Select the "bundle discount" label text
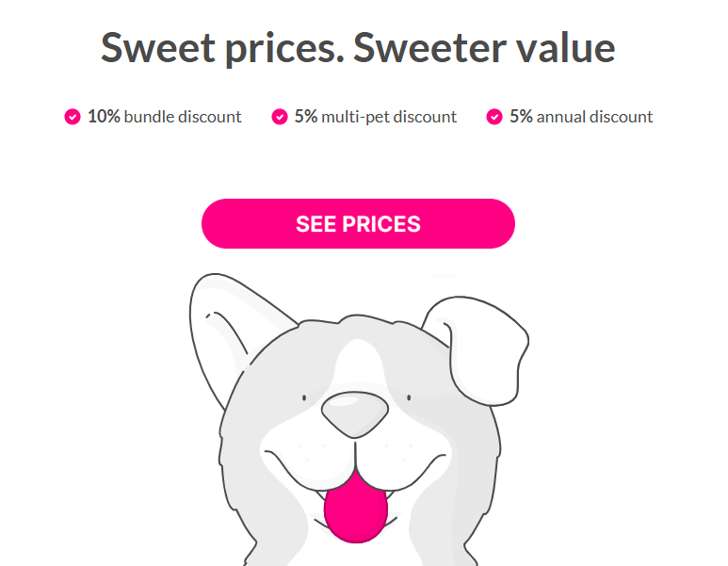 [183, 117]
